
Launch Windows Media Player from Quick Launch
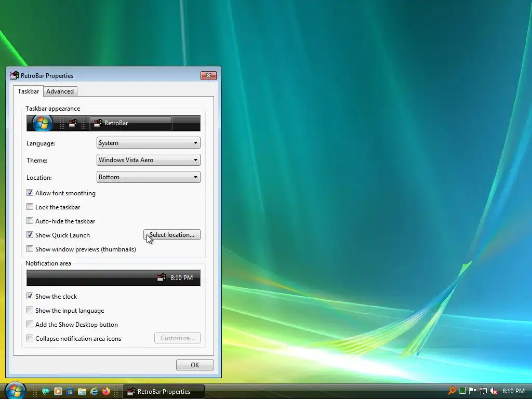pos(58,391)
